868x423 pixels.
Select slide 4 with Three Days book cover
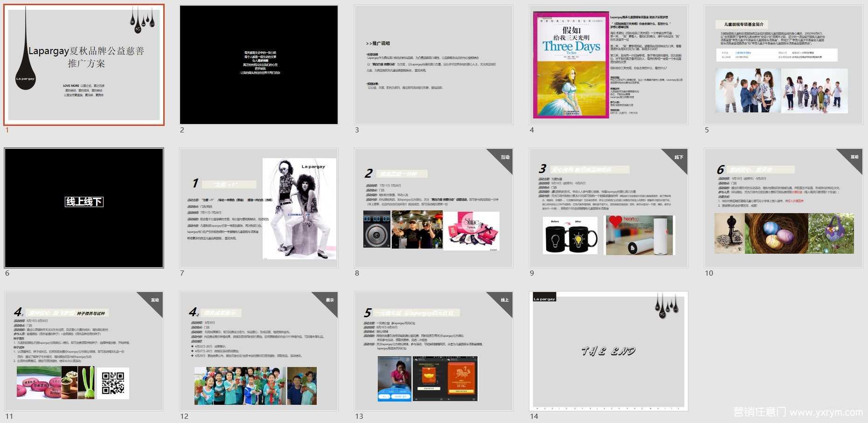pyautogui.click(x=609, y=65)
